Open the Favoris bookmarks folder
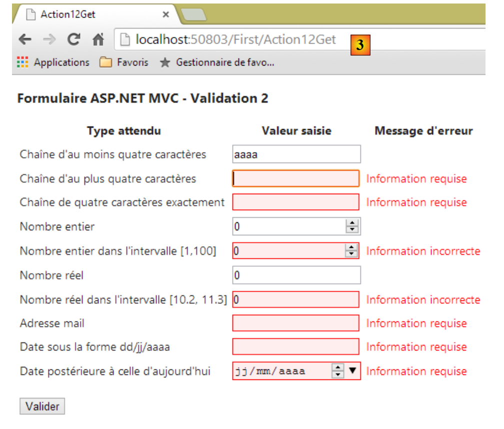Image resolution: width=504 pixels, height=429 pixels. [x=123, y=63]
